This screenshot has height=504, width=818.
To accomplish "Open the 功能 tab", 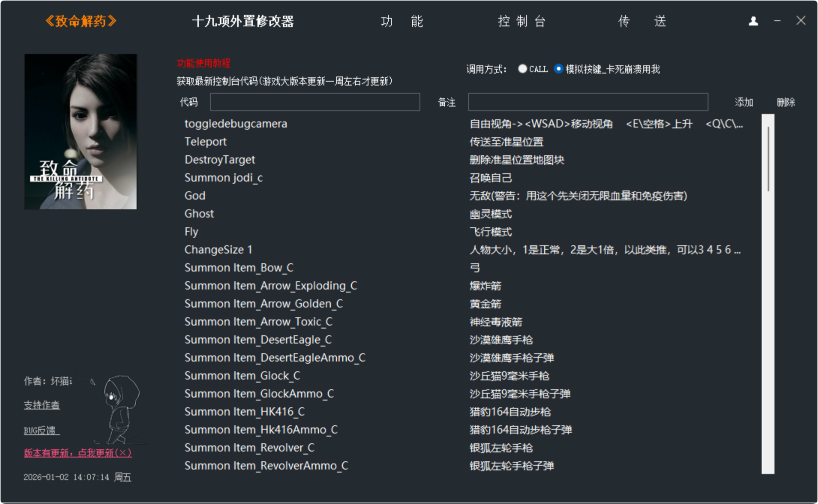I will (x=402, y=21).
